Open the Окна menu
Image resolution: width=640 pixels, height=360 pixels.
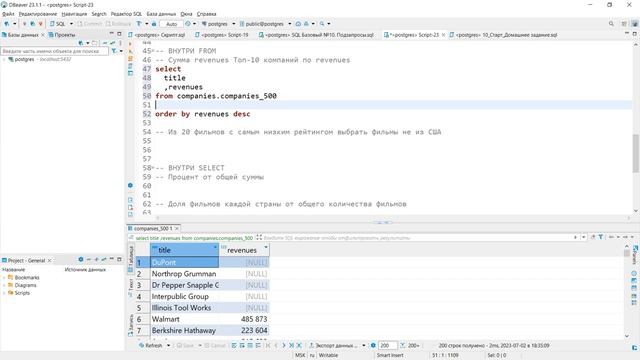(x=186, y=14)
